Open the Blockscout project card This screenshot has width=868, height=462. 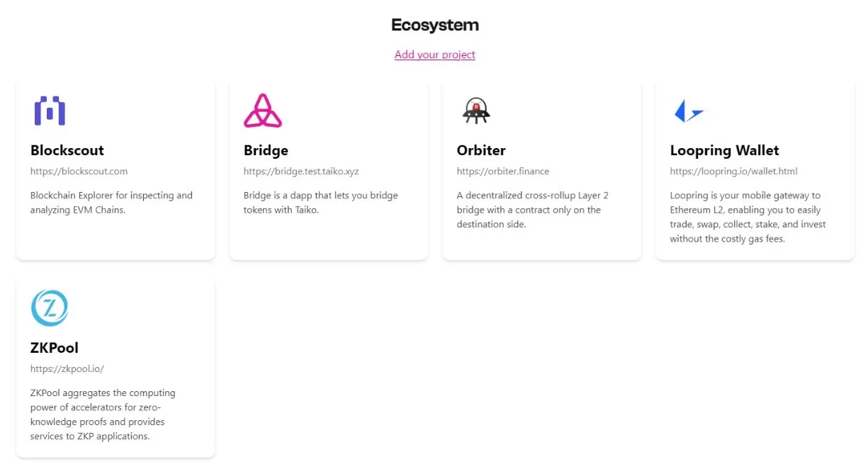tap(115, 169)
